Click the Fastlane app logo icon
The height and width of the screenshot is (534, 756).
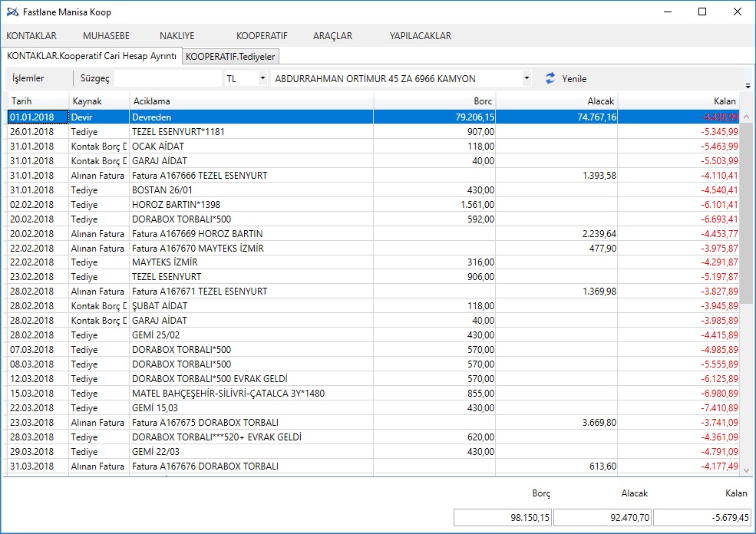(x=12, y=12)
